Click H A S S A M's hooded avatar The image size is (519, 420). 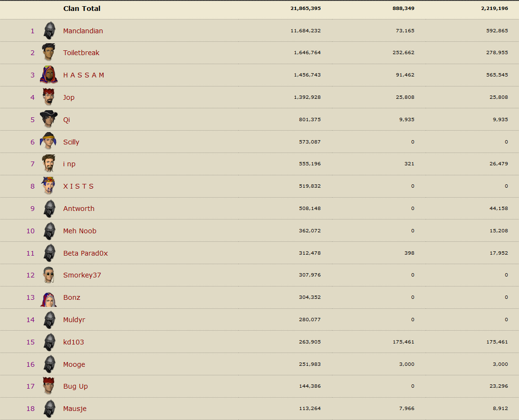(x=48, y=75)
